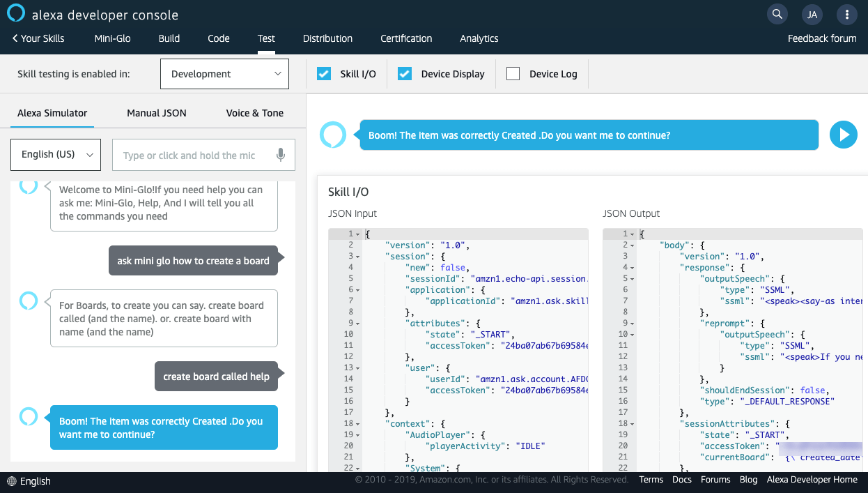Open the three-dot more options menu
This screenshot has width=868, height=493.
pos(846,14)
